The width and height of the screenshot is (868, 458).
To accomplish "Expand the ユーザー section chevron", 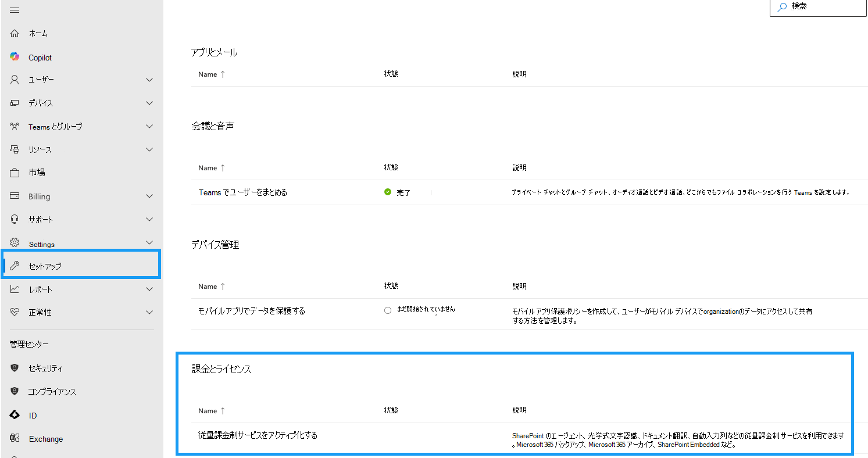I will (149, 80).
